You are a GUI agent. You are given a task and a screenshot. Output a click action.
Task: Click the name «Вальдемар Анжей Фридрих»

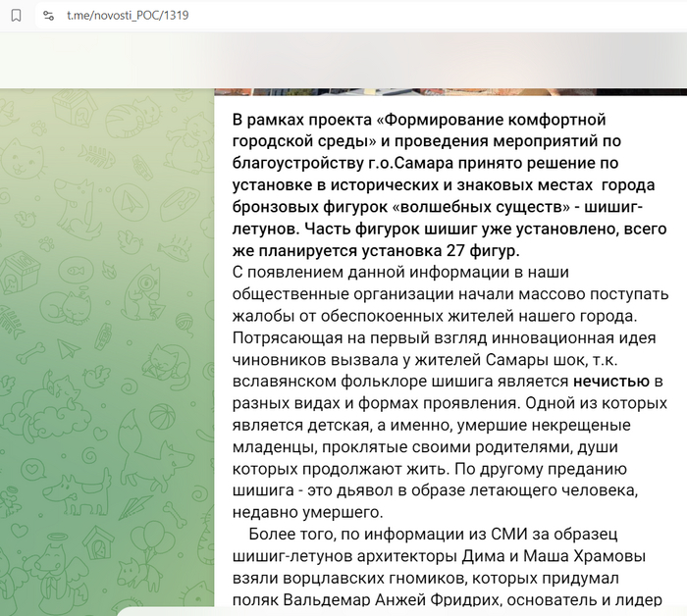[392, 599]
